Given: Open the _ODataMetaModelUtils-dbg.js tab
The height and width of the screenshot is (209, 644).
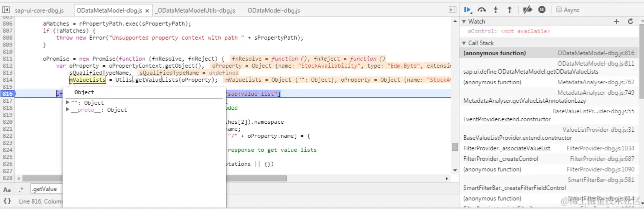Looking at the screenshot, I should point(195,10).
